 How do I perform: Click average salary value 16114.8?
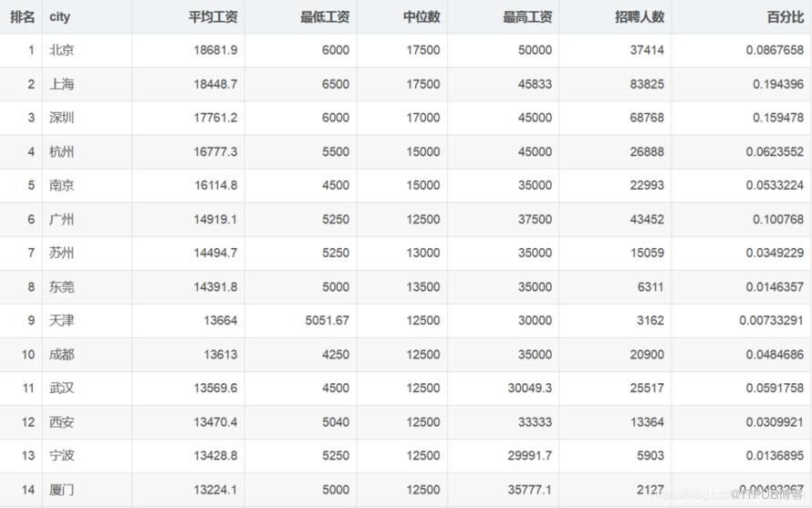[x=215, y=185]
